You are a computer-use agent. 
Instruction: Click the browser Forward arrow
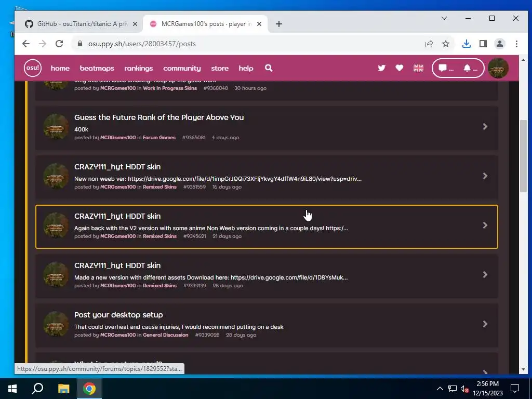pos(43,44)
